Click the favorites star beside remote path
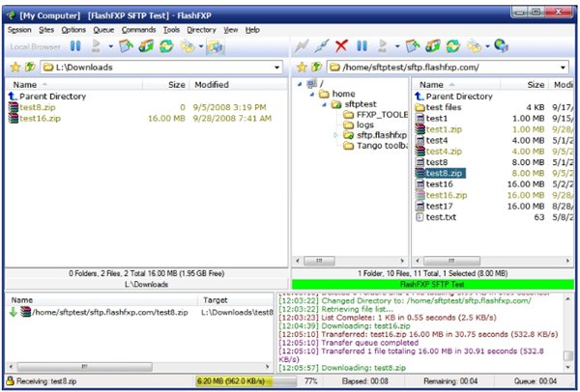Image resolution: width=580 pixels, height=392 pixels. pos(302,67)
